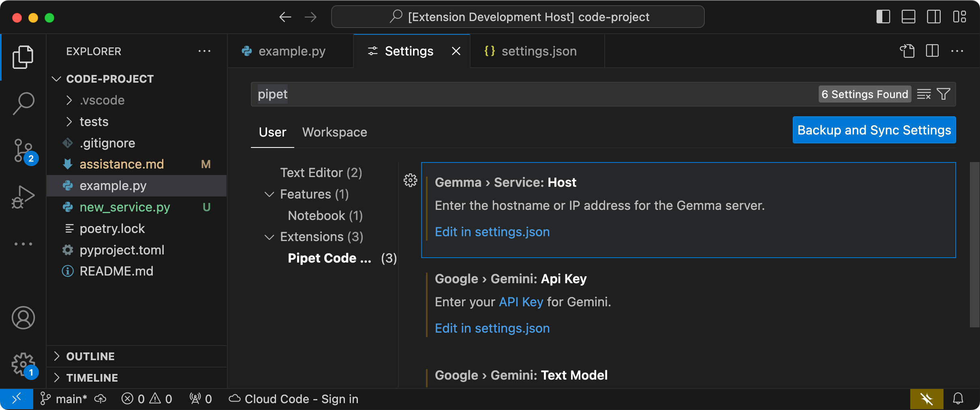This screenshot has height=410, width=980.
Task: Collapse the Extensions group in the settings tree
Action: [270, 237]
